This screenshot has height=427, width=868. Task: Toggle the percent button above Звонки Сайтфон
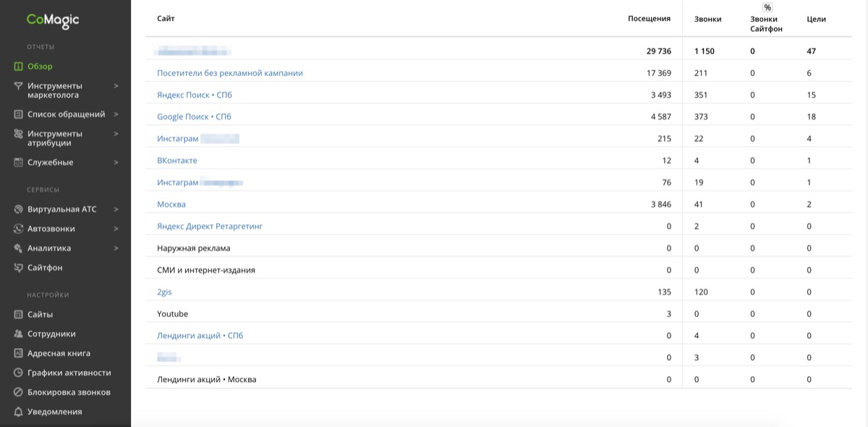pyautogui.click(x=767, y=7)
